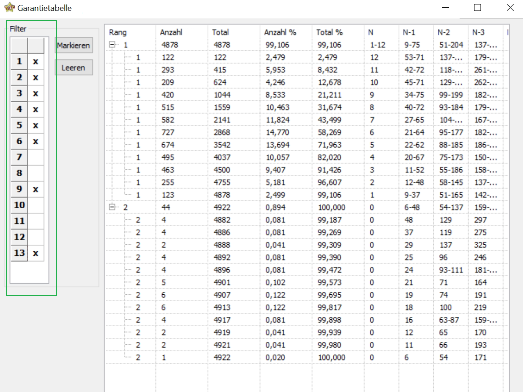Select the Rang 2 row with Total 4901

coord(307,283)
